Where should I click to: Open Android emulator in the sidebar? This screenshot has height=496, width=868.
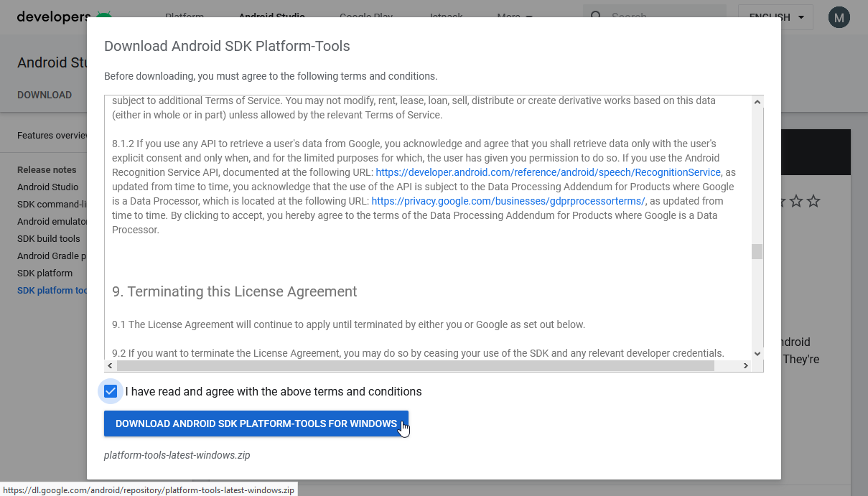52,221
